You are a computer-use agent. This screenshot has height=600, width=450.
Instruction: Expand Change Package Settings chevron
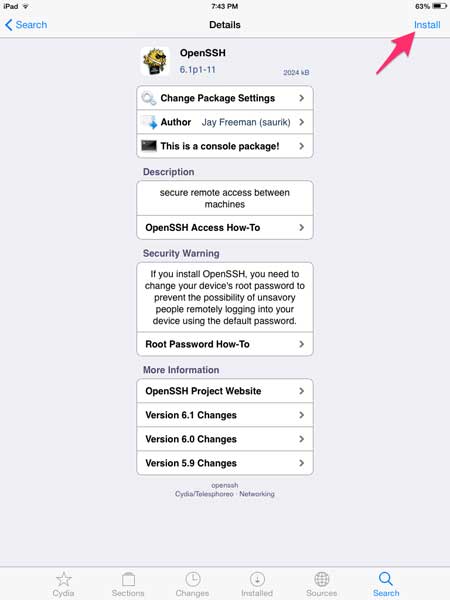pos(302,98)
